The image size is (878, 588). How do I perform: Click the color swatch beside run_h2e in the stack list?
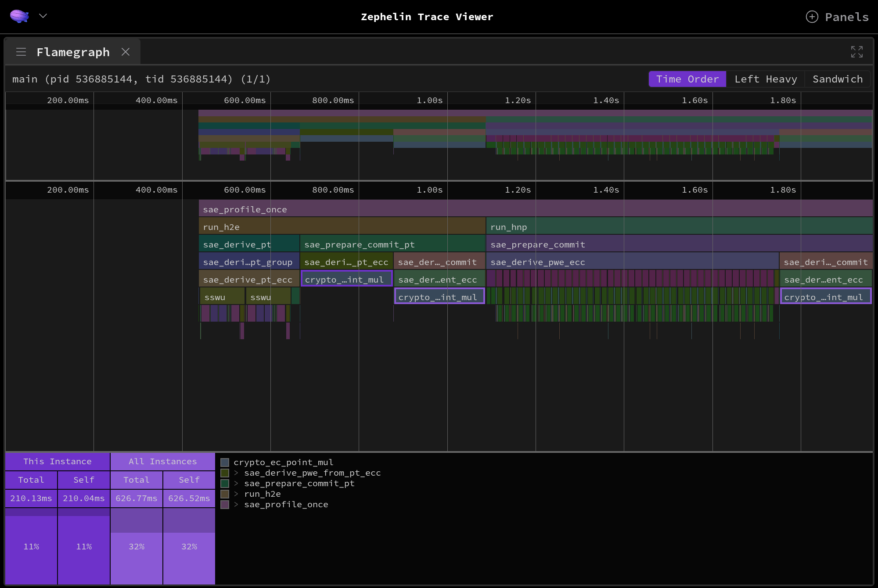click(x=225, y=494)
